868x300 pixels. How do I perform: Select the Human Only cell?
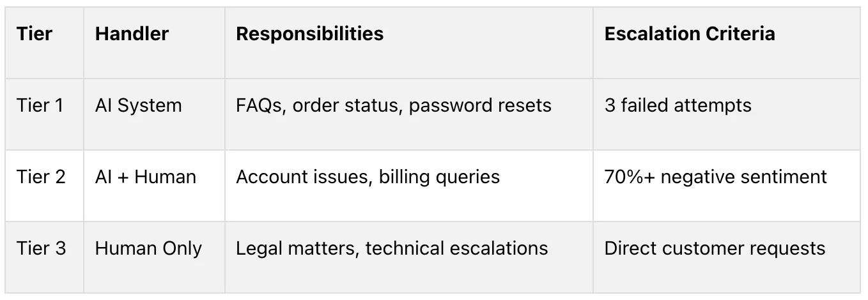tap(154, 257)
